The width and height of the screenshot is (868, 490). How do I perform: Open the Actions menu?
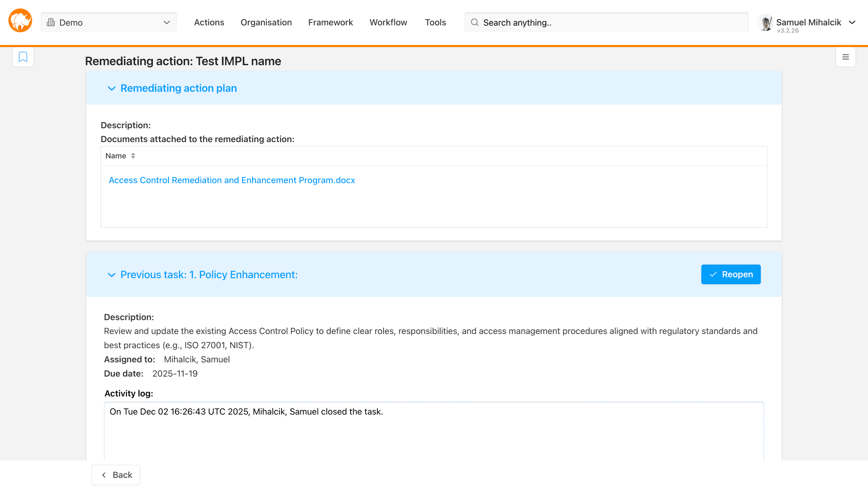[209, 23]
